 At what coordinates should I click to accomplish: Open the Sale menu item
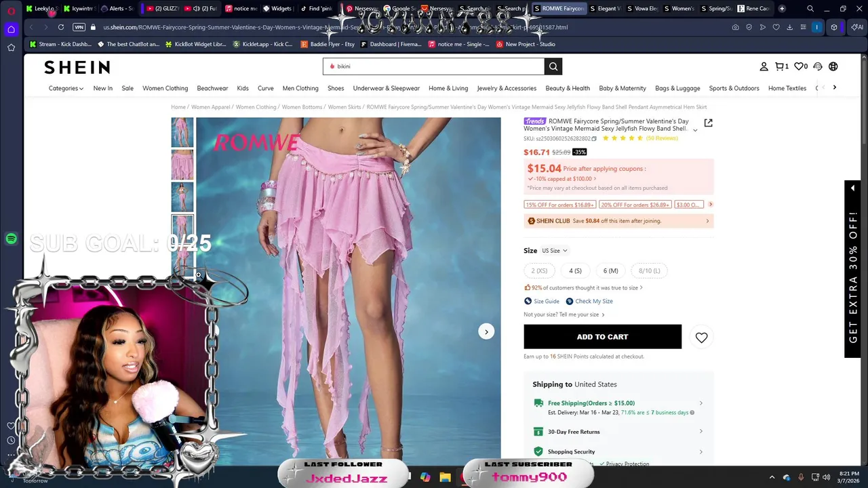tap(127, 88)
